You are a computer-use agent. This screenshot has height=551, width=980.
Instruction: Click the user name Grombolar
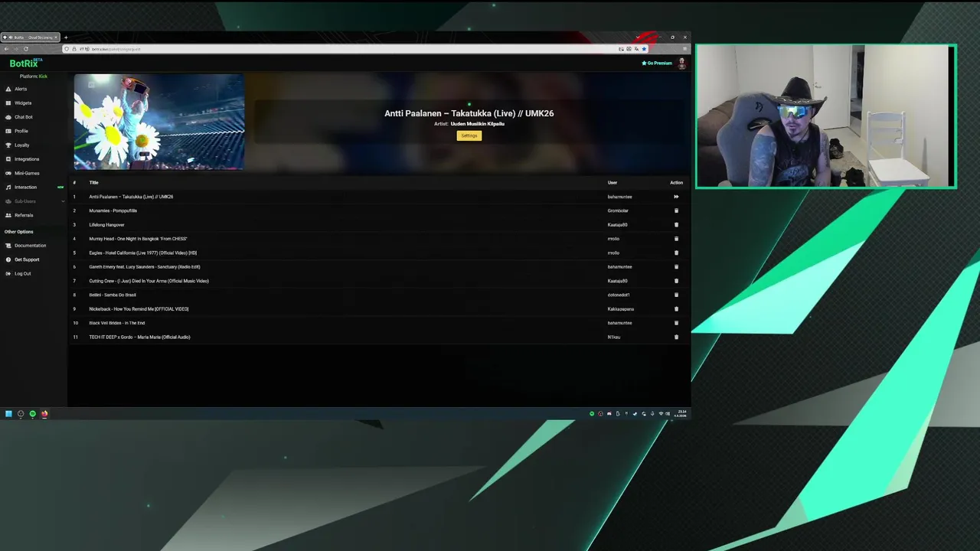[618, 210]
